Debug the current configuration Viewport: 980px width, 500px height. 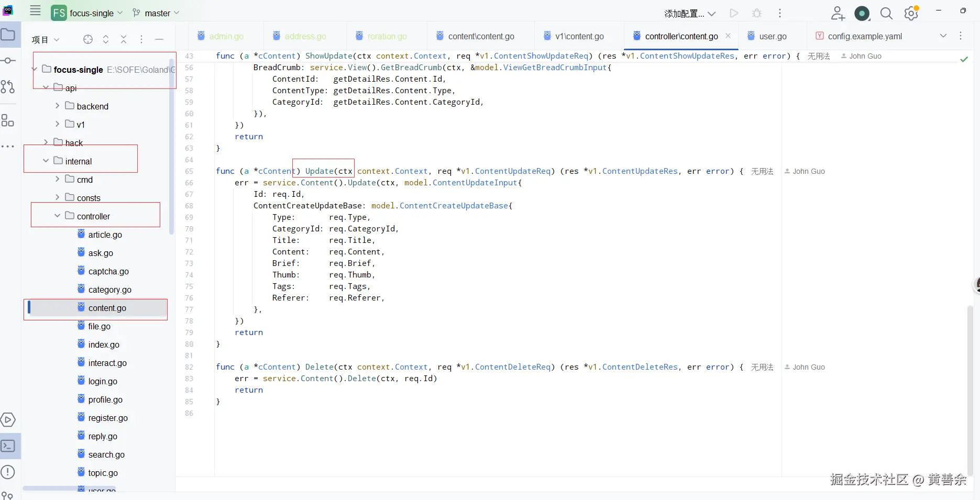tap(757, 13)
